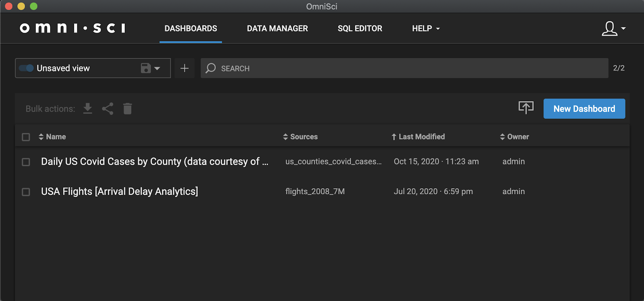The height and width of the screenshot is (301, 644).
Task: Minimize the OmniSci window
Action: click(x=21, y=6)
